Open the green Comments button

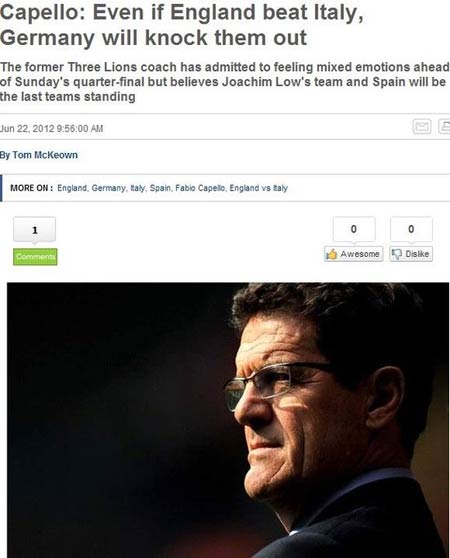pyautogui.click(x=35, y=257)
